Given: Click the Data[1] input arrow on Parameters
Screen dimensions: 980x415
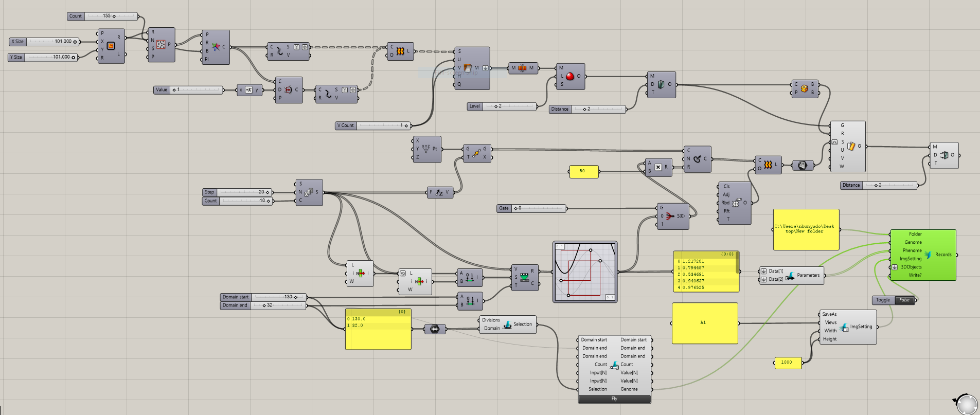Looking at the screenshot, I should 764,271.
